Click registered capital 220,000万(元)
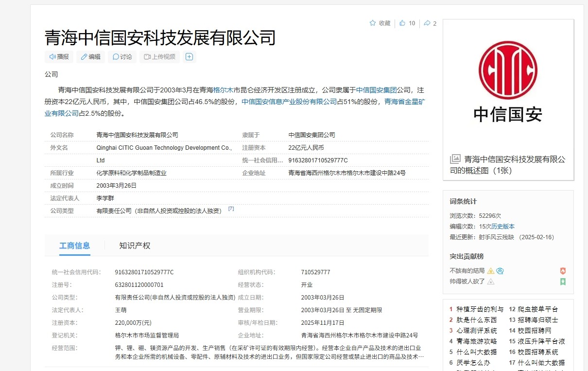588x371 pixels. [x=133, y=323]
